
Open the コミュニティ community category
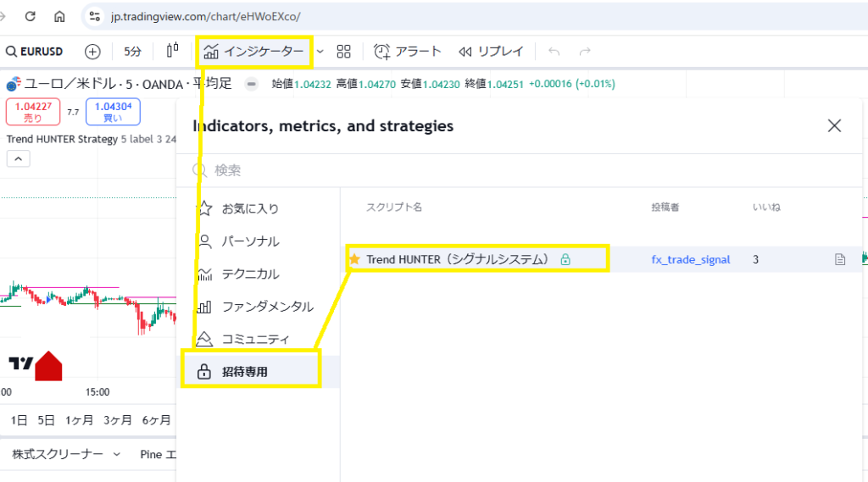(x=258, y=339)
